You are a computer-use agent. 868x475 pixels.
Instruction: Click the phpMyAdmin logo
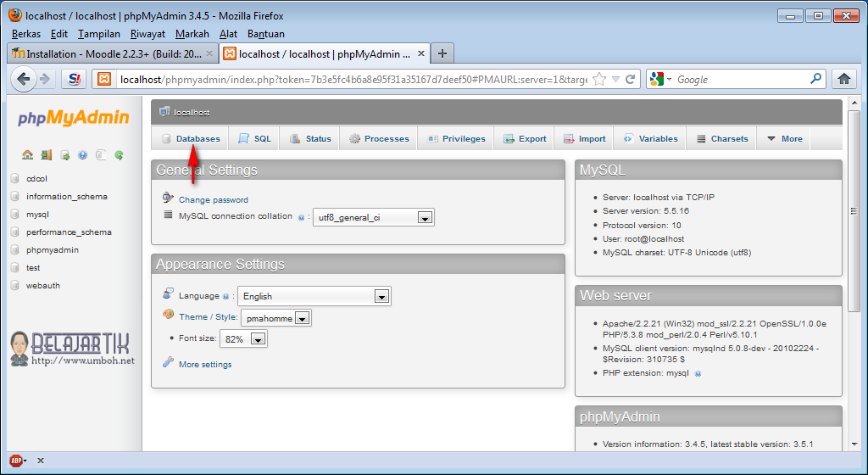(74, 117)
